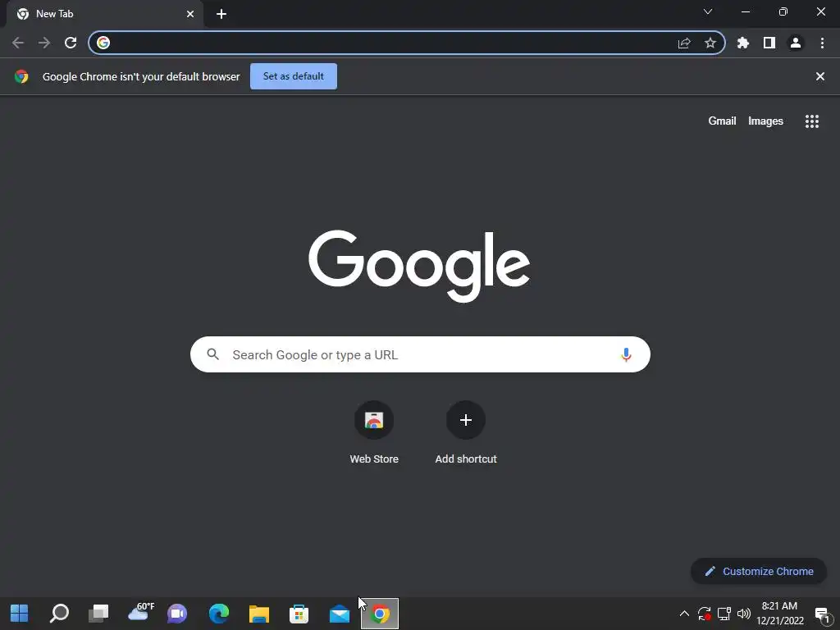Image resolution: width=840 pixels, height=630 pixels.
Task: Open a new tab with the plus button
Action: (221, 14)
